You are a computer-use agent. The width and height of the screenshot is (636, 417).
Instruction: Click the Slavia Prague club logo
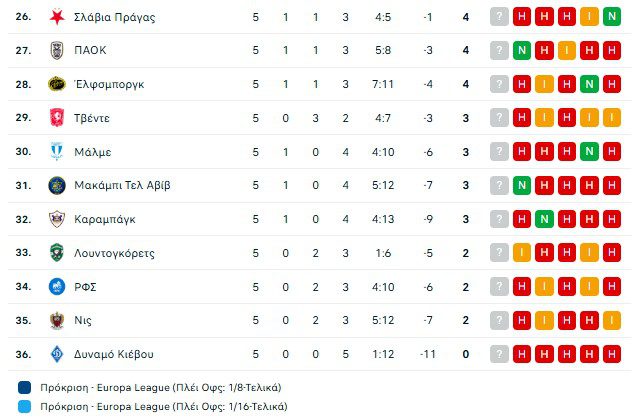pyautogui.click(x=56, y=17)
